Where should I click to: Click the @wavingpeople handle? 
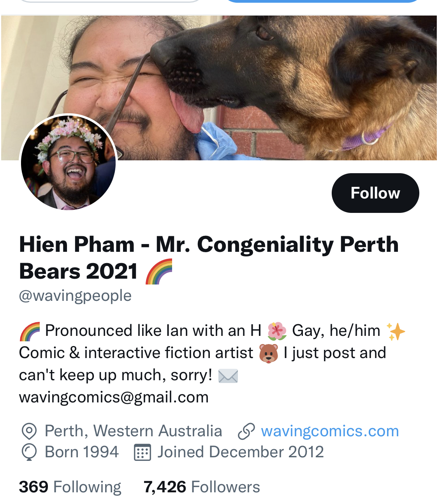75,296
